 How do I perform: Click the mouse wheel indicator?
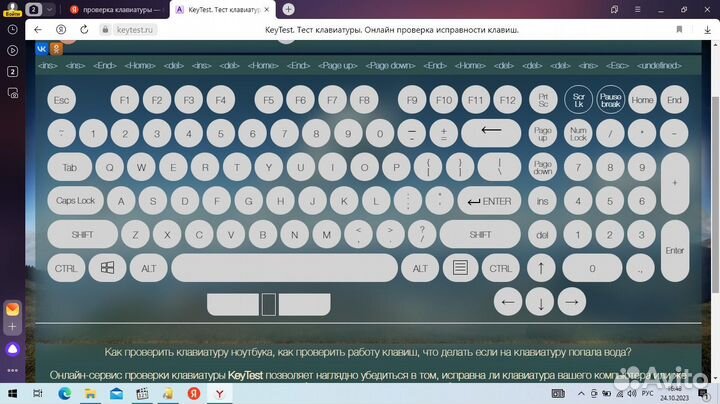coord(269,304)
